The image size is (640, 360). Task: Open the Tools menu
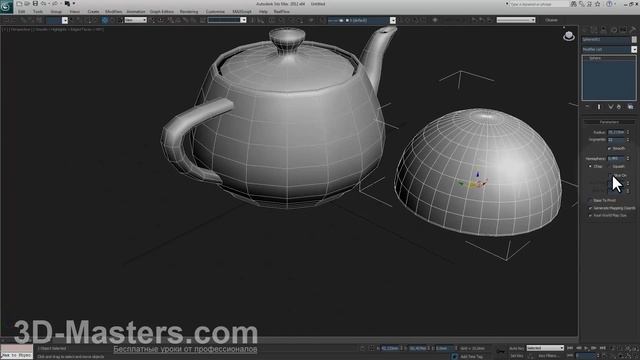(38, 12)
